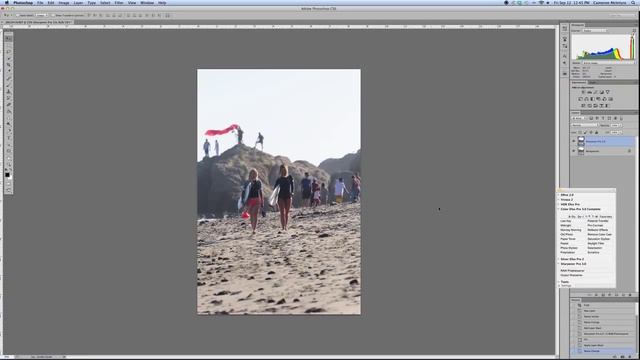
Task: Add a Vibrance adjustment layer
Action: [x=608, y=92]
